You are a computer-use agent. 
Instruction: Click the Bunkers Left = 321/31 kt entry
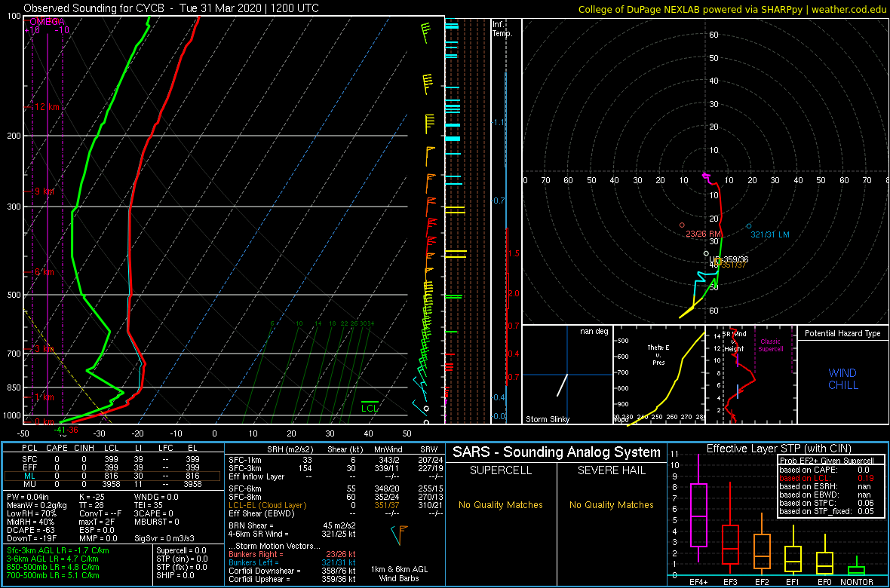(292, 562)
